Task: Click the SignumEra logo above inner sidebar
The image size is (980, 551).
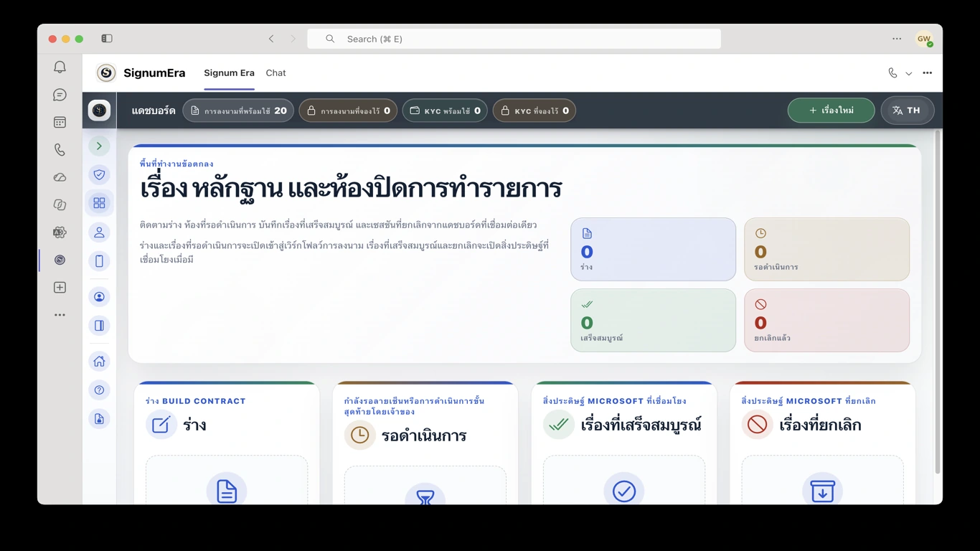Action: click(x=99, y=110)
